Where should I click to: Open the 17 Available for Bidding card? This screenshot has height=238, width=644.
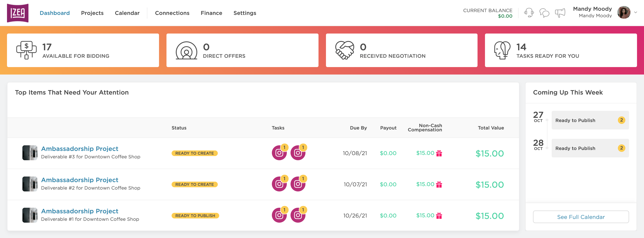(83, 50)
